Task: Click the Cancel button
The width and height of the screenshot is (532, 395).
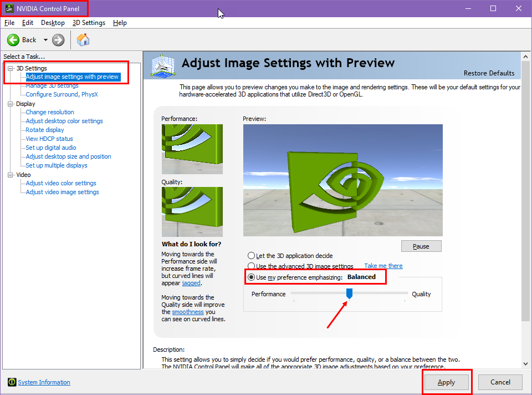Action: (x=500, y=382)
